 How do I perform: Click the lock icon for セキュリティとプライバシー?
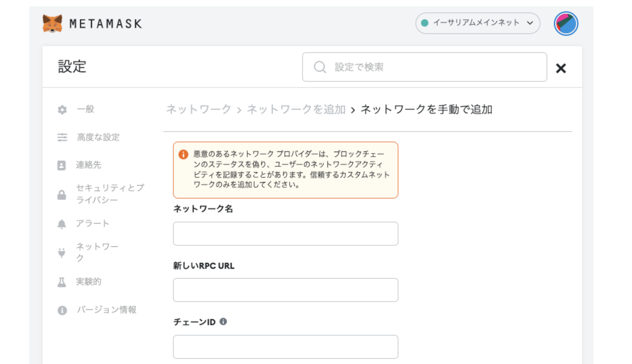(x=62, y=195)
